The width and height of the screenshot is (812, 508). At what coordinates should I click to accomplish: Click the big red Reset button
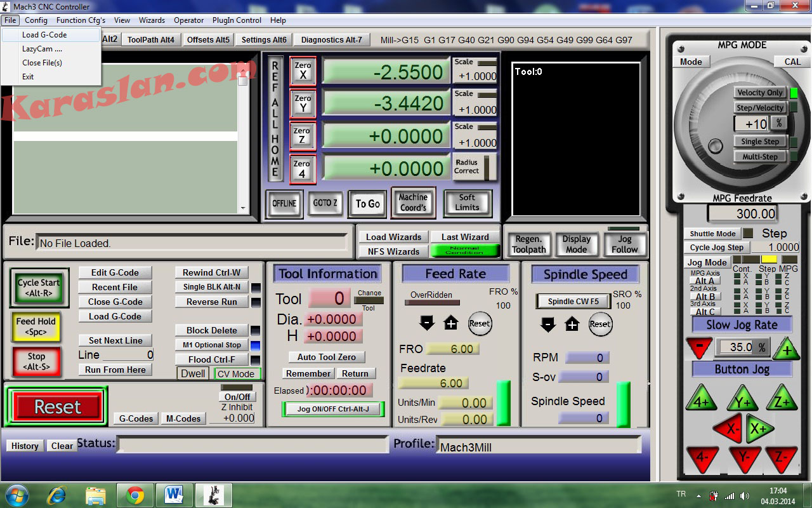tap(58, 406)
